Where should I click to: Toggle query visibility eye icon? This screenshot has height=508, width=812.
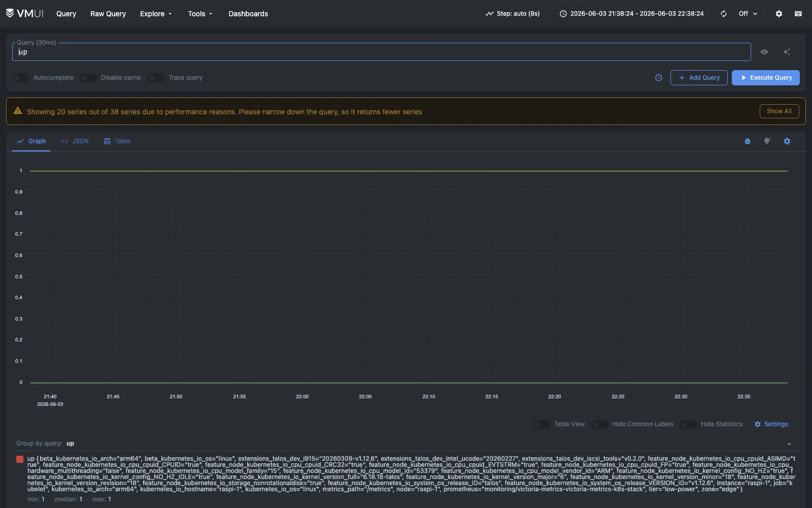pyautogui.click(x=764, y=52)
